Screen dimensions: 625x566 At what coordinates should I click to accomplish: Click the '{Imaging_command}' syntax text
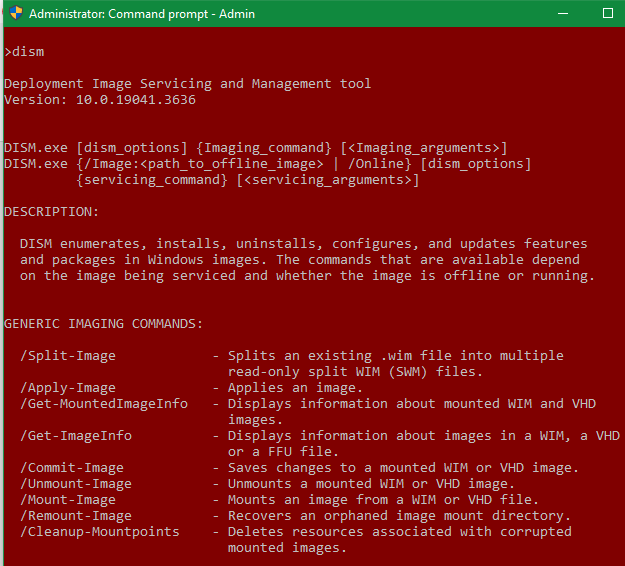pyautogui.click(x=264, y=148)
